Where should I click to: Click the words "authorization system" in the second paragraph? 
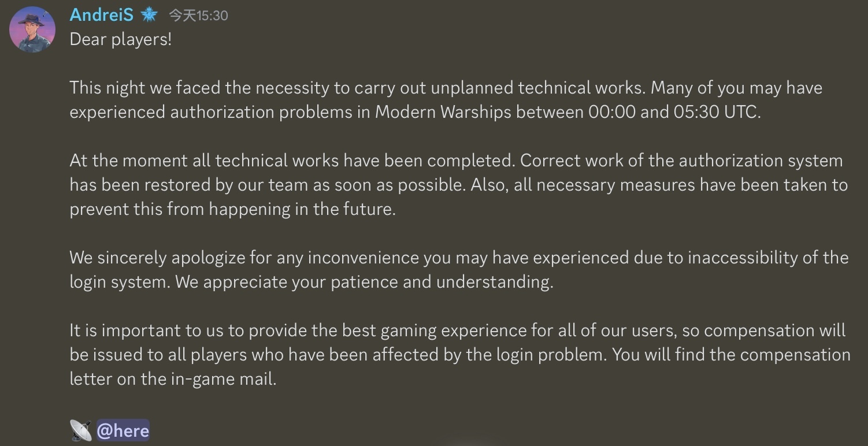(761, 161)
